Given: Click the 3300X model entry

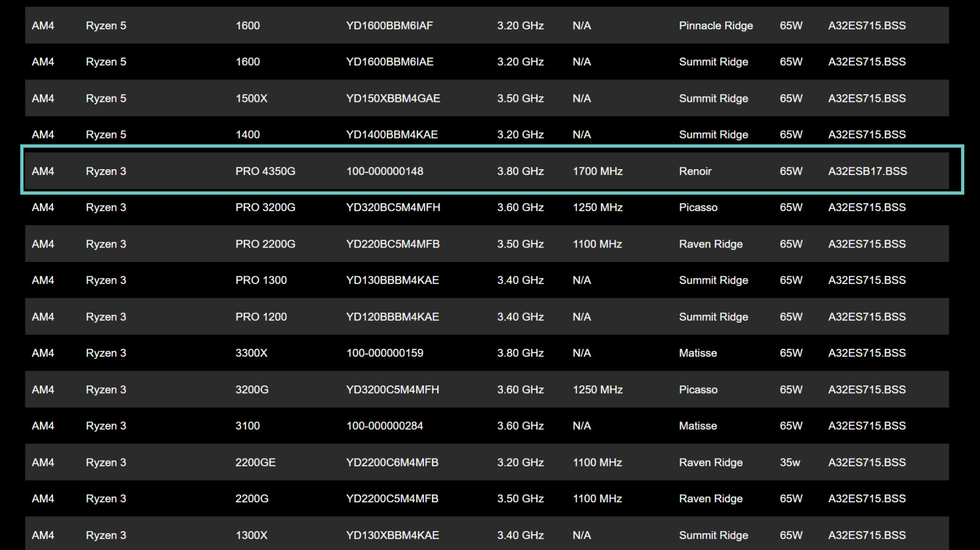Looking at the screenshot, I should click(252, 353).
